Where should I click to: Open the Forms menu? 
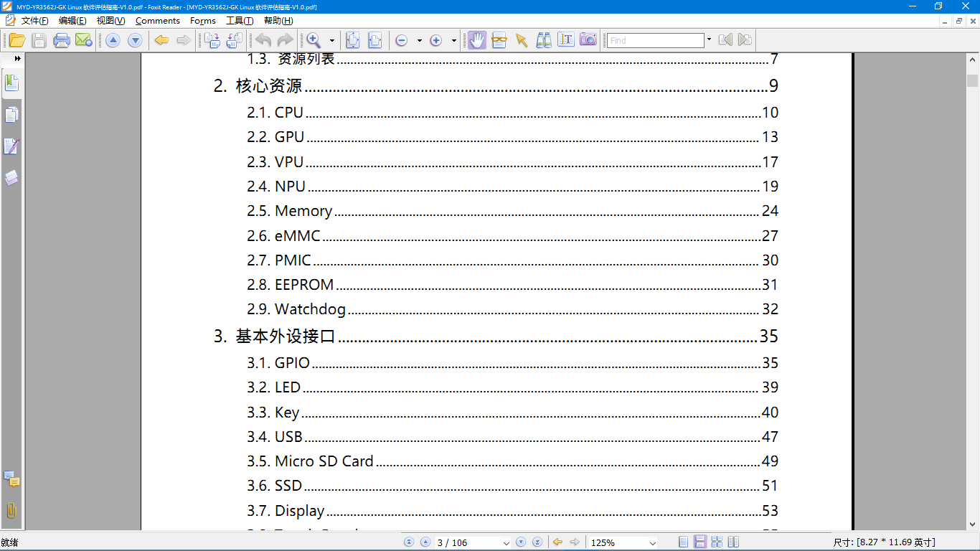click(x=203, y=21)
